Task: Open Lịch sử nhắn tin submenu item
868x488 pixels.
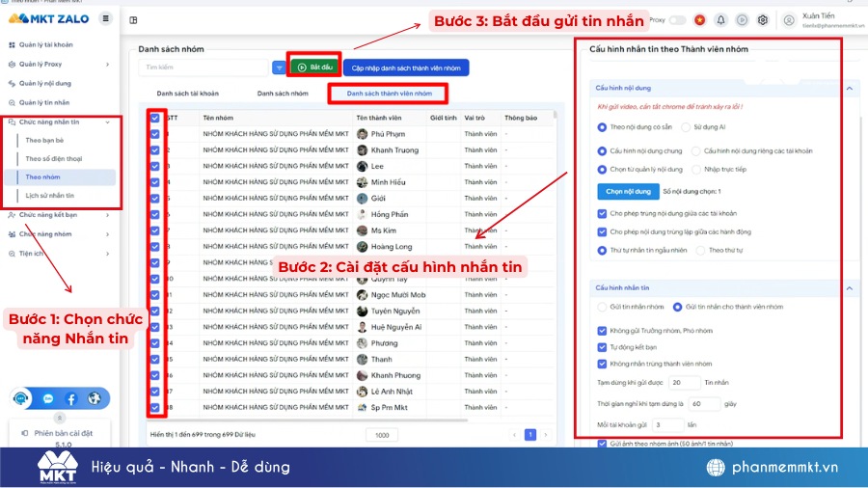Action: pos(50,196)
